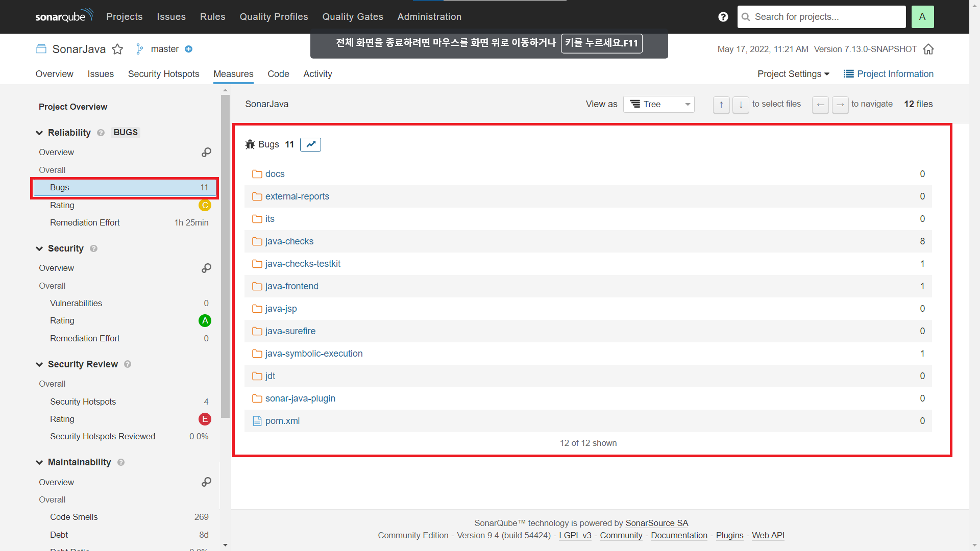The width and height of the screenshot is (980, 551).
Task: Open the java-checks folder
Action: (x=289, y=241)
